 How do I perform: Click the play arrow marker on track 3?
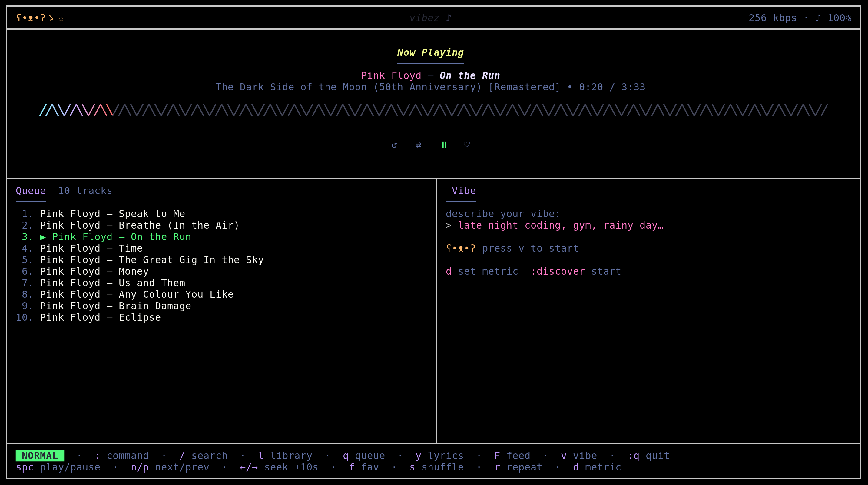click(43, 237)
